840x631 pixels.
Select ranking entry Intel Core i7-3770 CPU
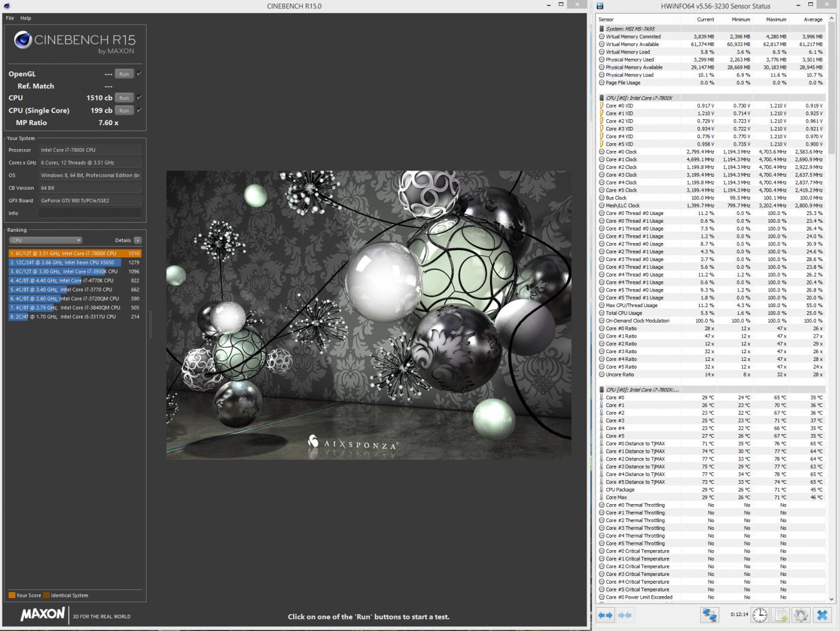(x=75, y=289)
